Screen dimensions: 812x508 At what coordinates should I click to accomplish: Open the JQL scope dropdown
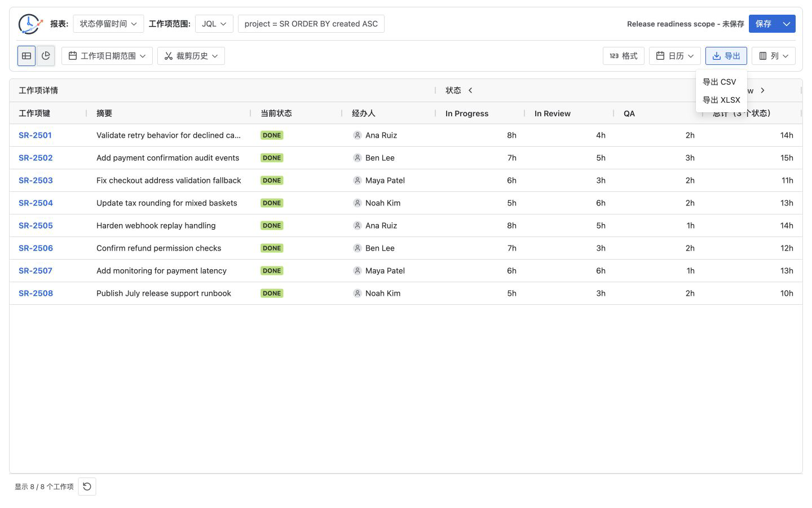[214, 24]
